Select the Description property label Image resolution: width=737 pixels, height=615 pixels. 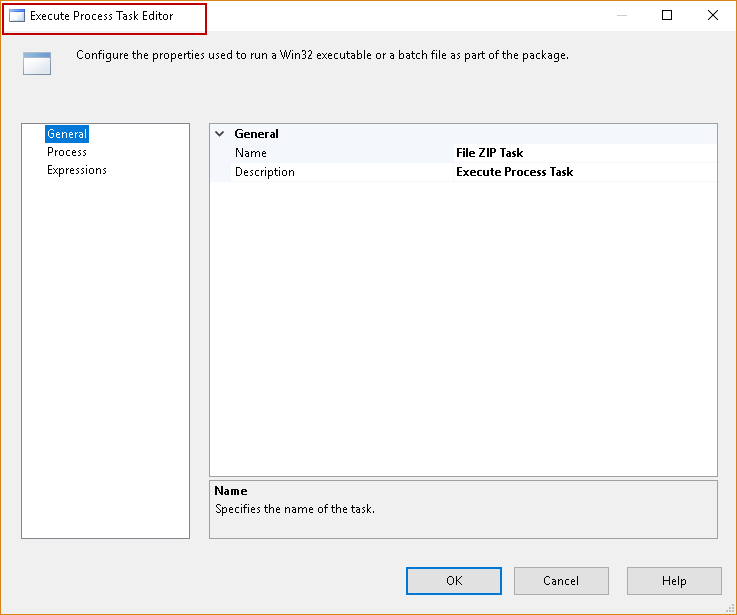(x=265, y=172)
